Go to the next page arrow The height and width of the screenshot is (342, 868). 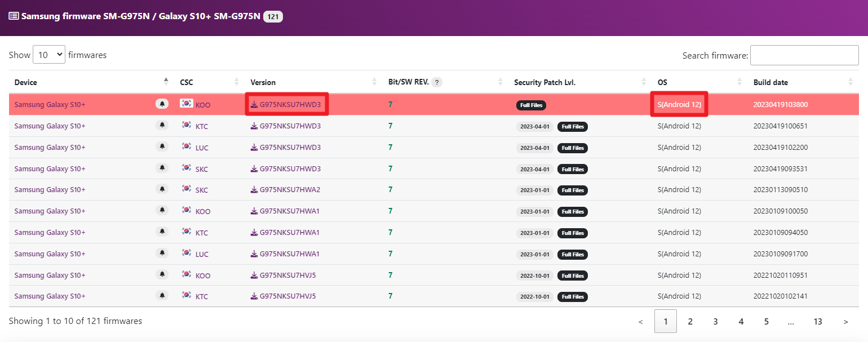point(845,322)
